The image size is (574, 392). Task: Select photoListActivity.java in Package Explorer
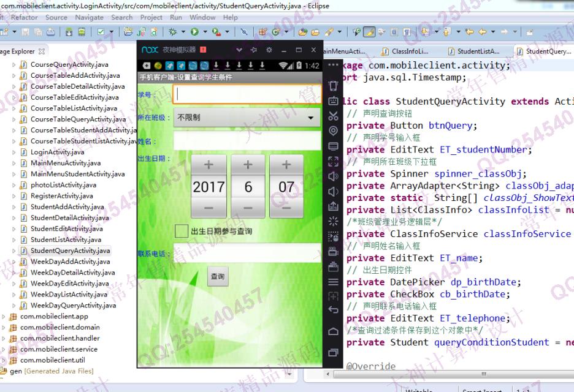click(x=63, y=185)
